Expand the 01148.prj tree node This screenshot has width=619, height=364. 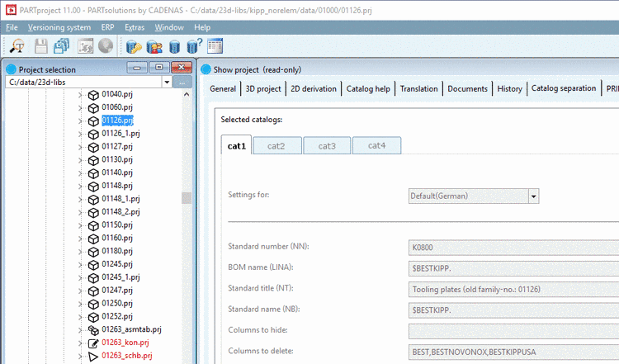coord(80,187)
